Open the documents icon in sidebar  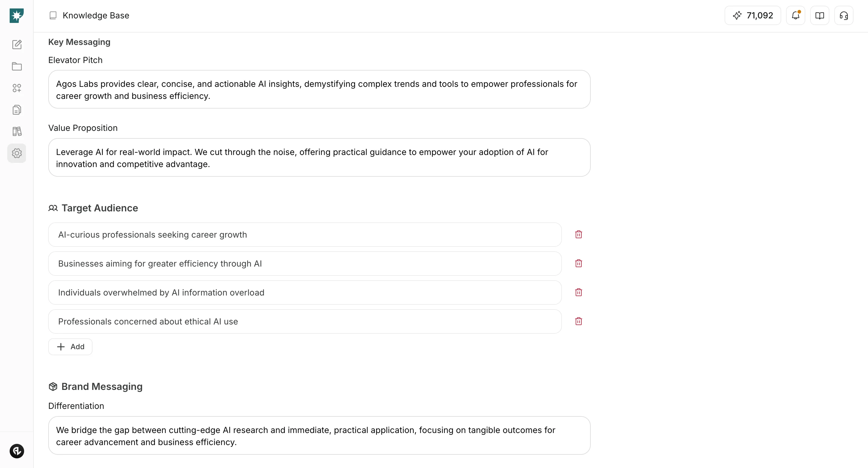tap(17, 110)
